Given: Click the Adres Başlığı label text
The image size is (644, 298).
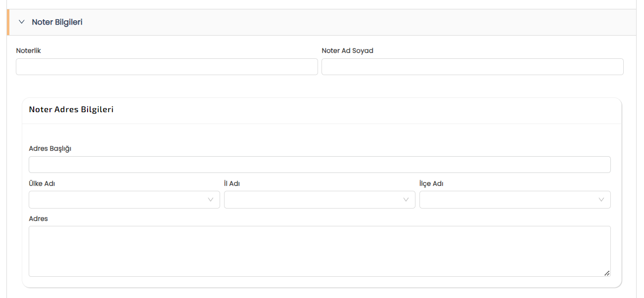Looking at the screenshot, I should click(x=50, y=148).
